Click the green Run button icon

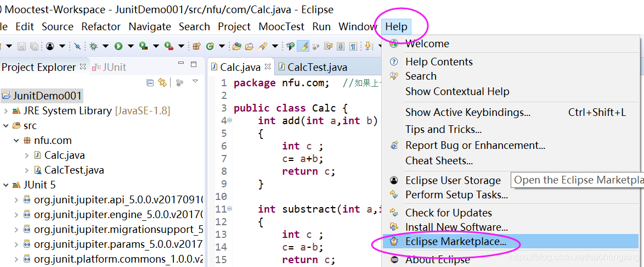[x=118, y=46]
